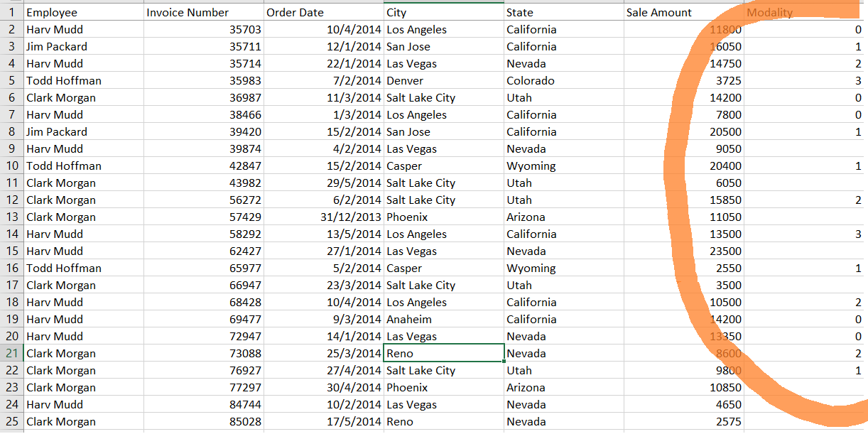Click sale amount 4650

pyautogui.click(x=684, y=404)
